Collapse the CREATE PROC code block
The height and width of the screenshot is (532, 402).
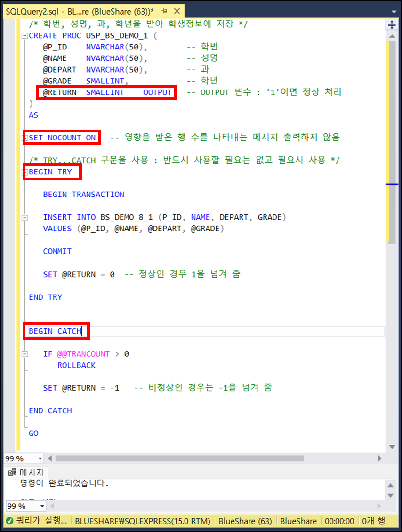25,36
